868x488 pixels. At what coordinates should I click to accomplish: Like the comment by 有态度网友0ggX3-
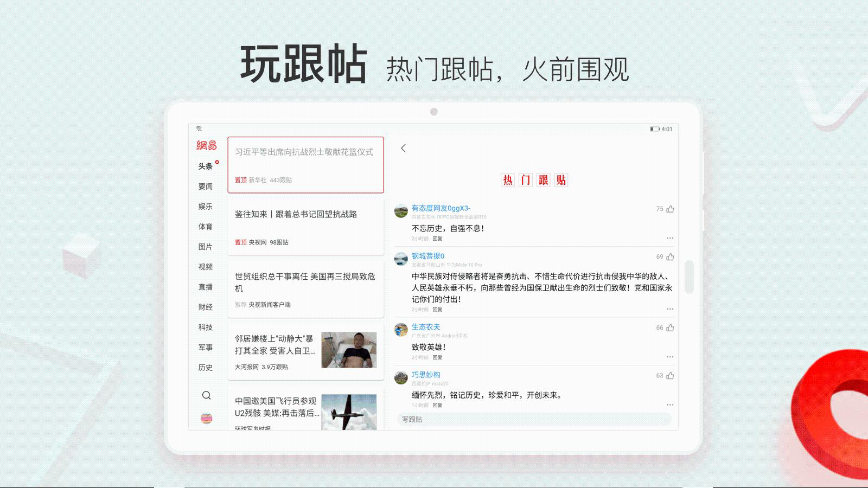click(670, 209)
